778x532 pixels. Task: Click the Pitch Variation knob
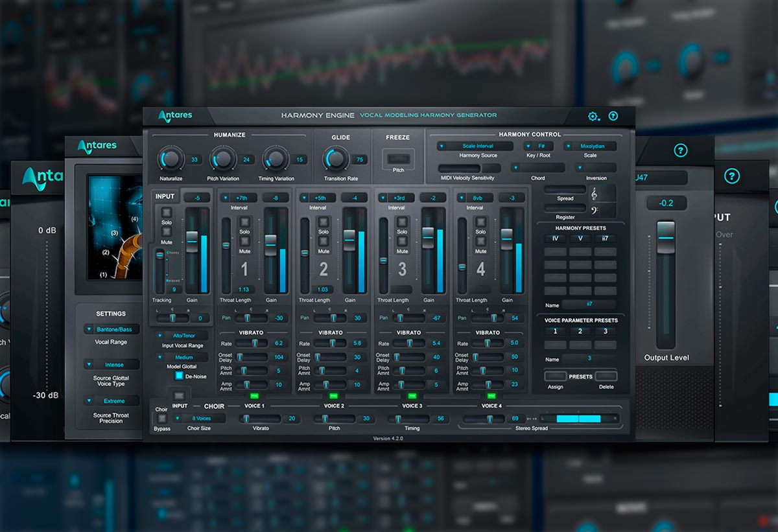[x=223, y=159]
